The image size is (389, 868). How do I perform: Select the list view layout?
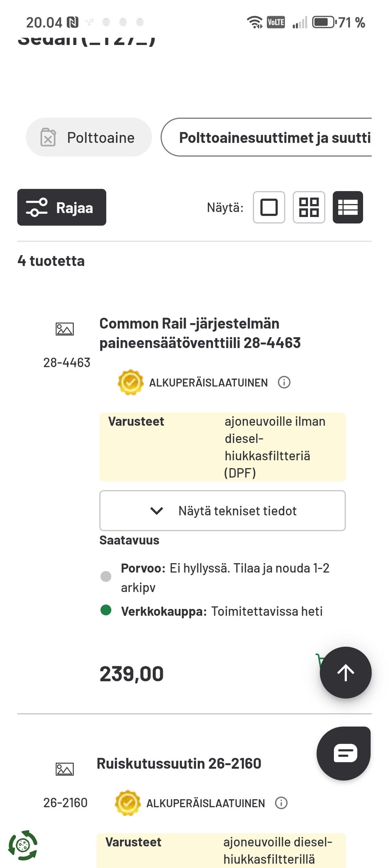(x=348, y=207)
